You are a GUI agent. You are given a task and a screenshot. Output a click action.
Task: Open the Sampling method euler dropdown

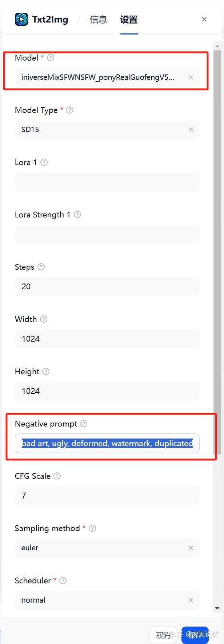(x=102, y=548)
